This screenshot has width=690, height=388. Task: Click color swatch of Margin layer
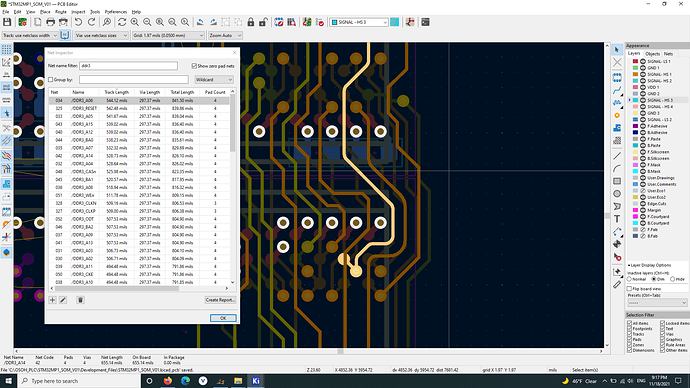(x=635, y=210)
